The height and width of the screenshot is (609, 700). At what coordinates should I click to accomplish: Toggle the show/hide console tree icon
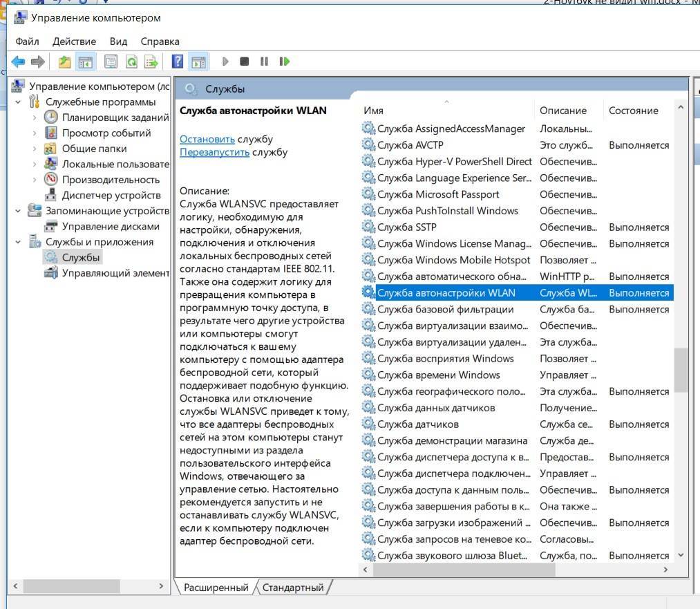86,62
